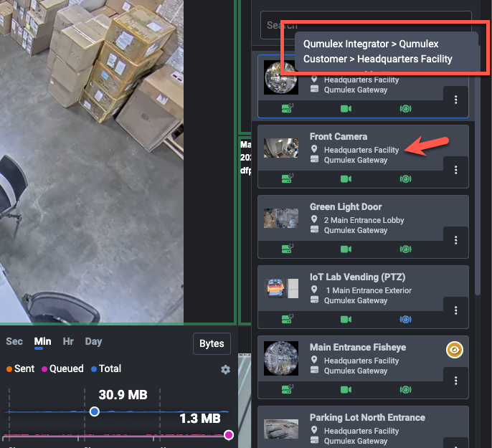Click Headquarters Facility under Front Camera
This screenshot has width=492, height=448.
point(361,150)
